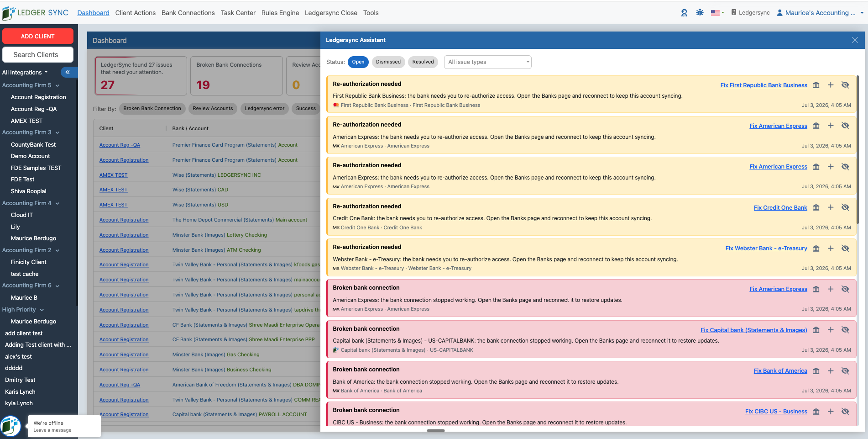Filter dashboard by Ledgersync error

point(265,109)
